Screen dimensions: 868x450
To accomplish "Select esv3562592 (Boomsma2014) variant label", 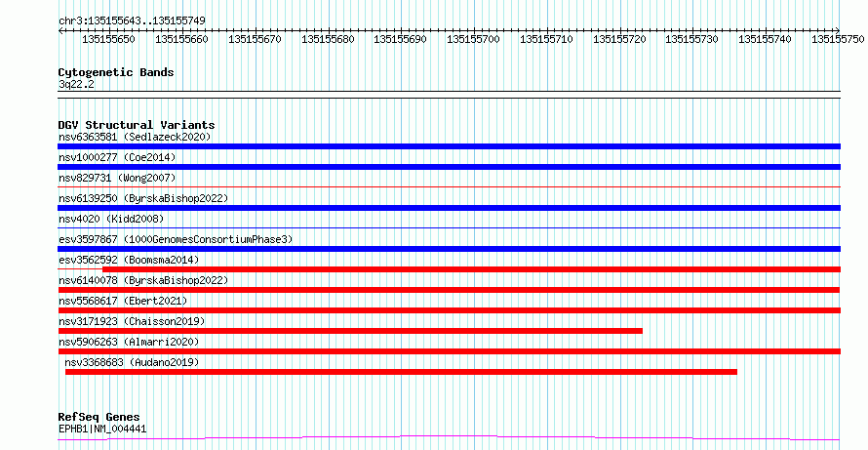I will click(x=129, y=260).
